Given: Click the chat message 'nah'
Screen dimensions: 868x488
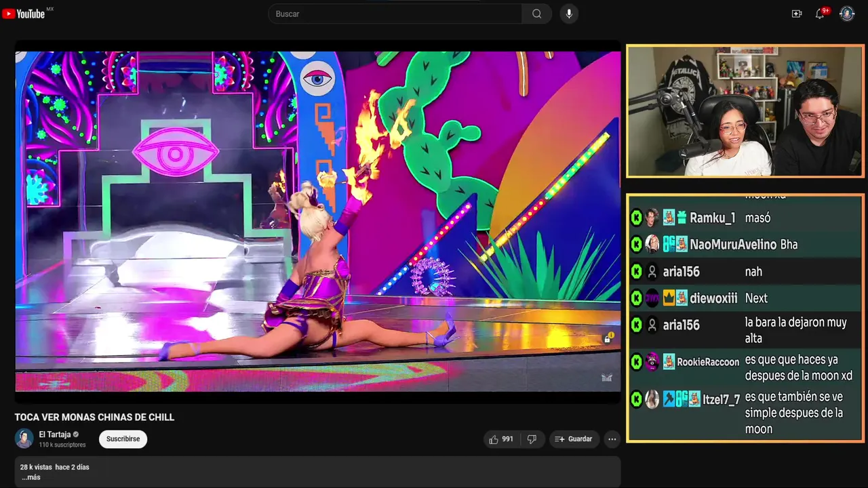Looking at the screenshot, I should click(753, 272).
